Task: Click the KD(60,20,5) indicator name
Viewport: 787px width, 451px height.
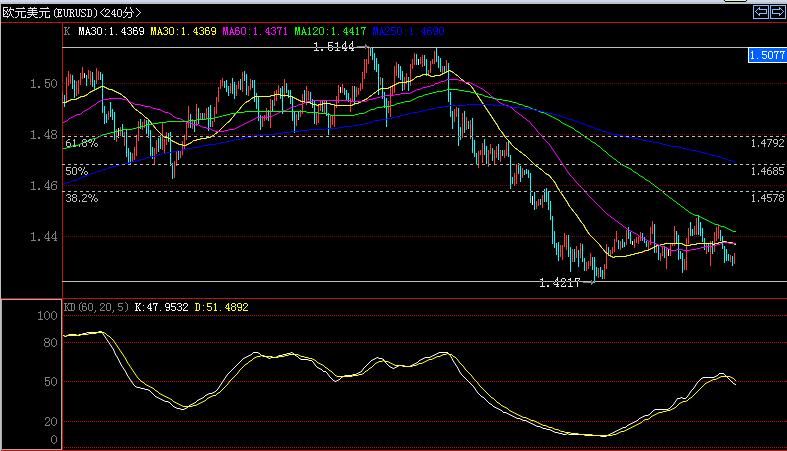Action: pyautogui.click(x=96, y=307)
